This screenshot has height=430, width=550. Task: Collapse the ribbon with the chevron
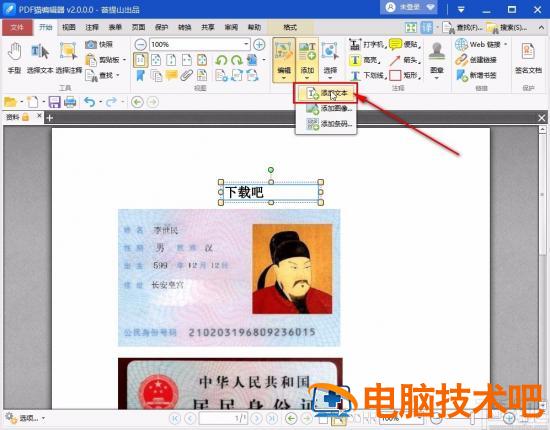(x=541, y=27)
